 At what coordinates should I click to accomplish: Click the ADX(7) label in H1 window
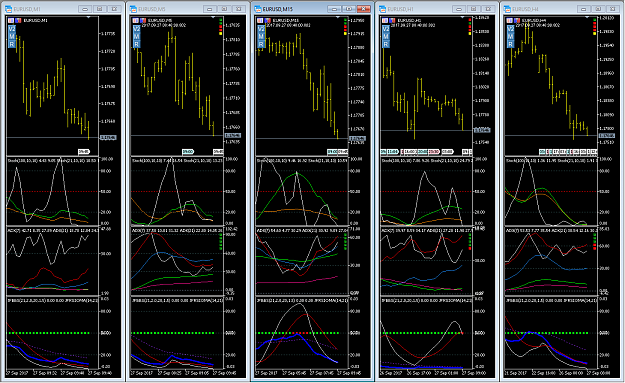[x=388, y=230]
